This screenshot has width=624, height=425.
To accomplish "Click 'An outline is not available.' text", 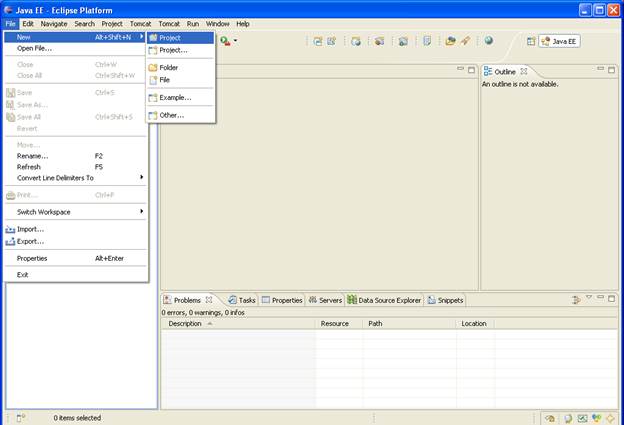I will 520,84.
